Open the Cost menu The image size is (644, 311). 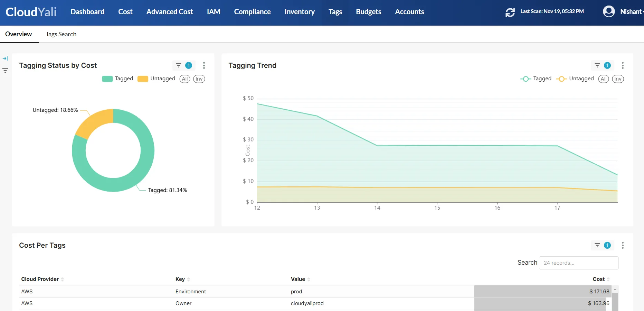pyautogui.click(x=125, y=12)
